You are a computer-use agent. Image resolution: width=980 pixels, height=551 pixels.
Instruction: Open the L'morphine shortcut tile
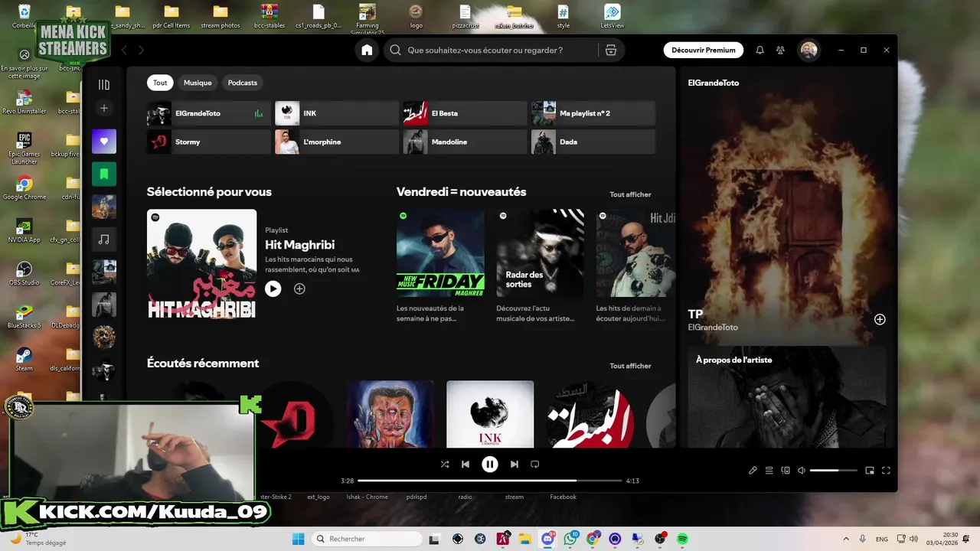[x=337, y=142]
